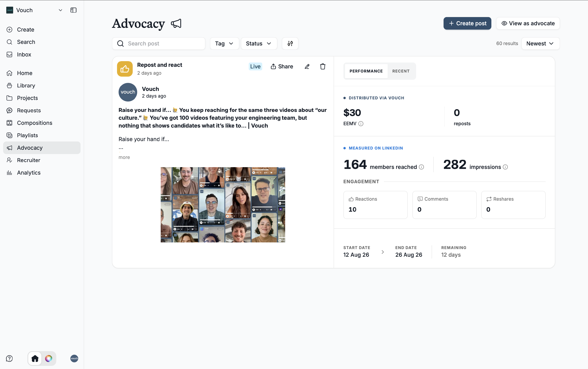Click the 164 members reached figure

(x=355, y=164)
